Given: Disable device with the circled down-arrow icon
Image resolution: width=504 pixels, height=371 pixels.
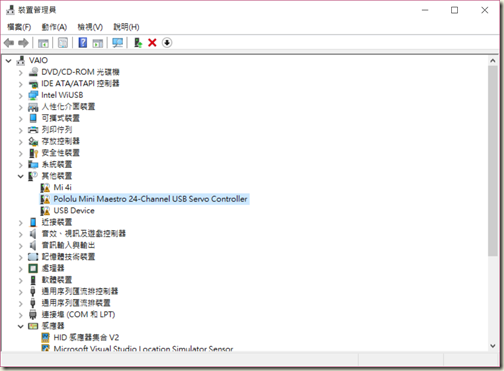Looking at the screenshot, I should 167,43.
